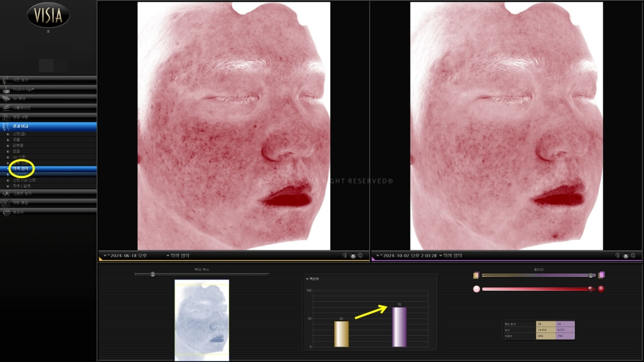Click the 확대/축소 zoom slider handle

tap(153, 274)
